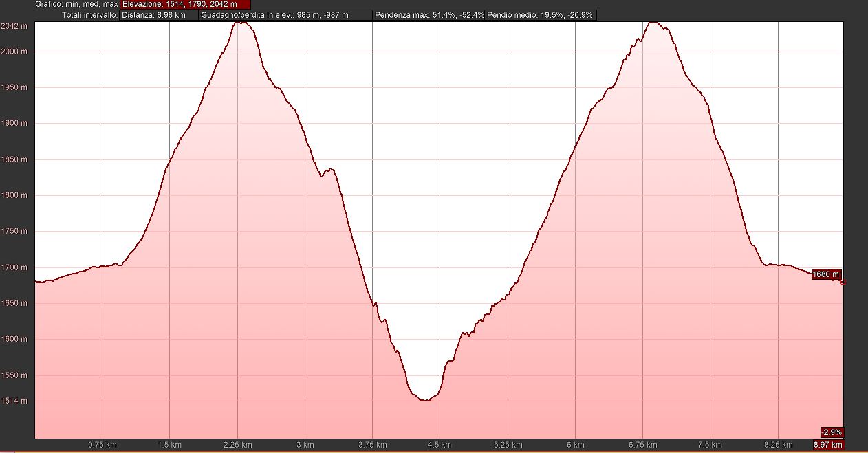Click the 2042 m y-axis label
Screen dimensions: 868x453
click(14, 26)
